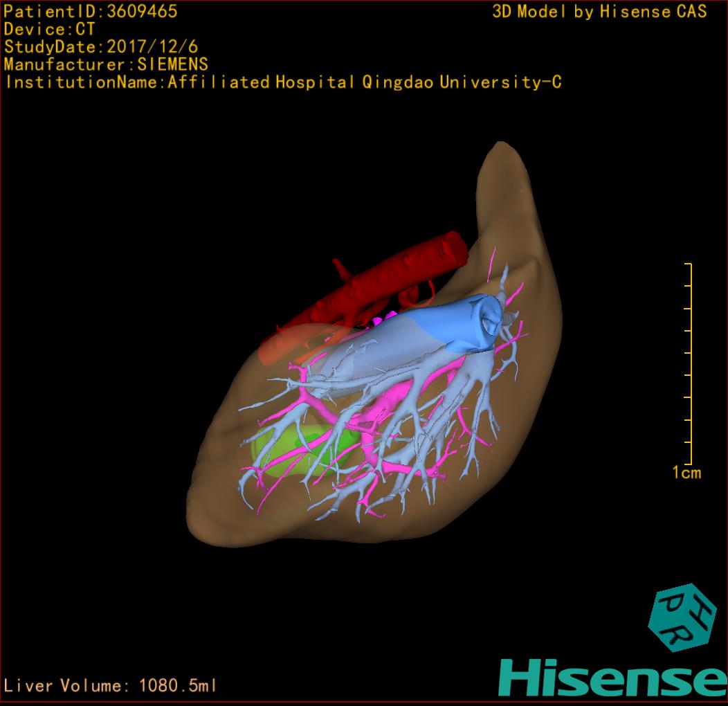Click the 1cm scale label
Image resolution: width=728 pixels, height=706 pixels.
coord(686,473)
